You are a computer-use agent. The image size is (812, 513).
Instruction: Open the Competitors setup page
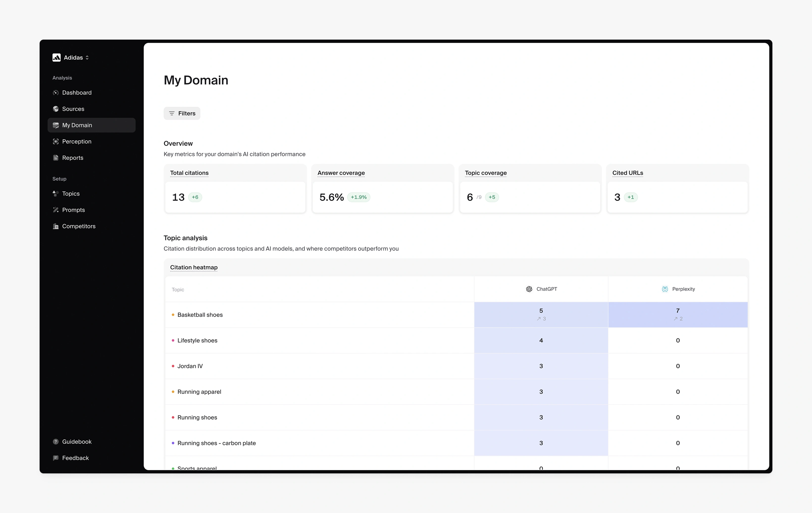tap(92, 226)
